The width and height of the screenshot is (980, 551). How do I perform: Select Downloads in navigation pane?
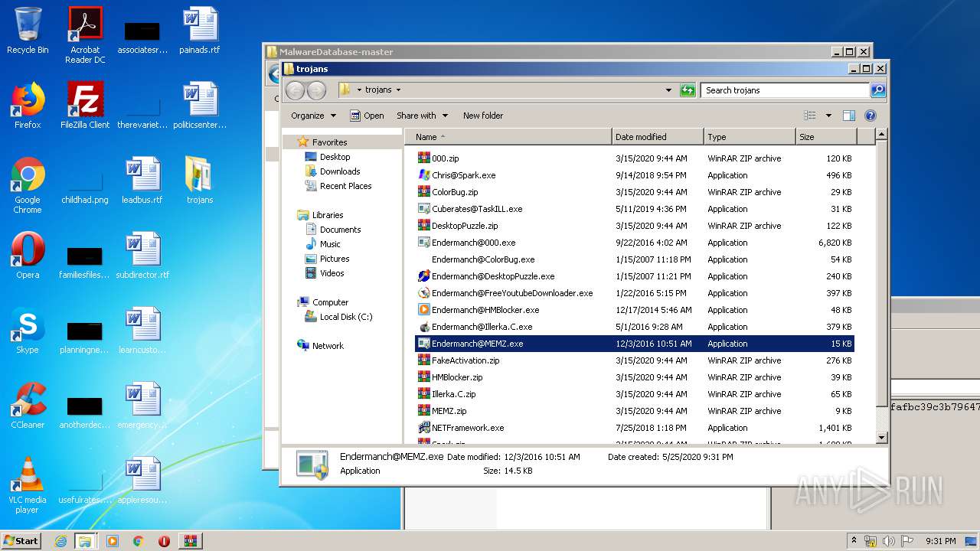(340, 171)
